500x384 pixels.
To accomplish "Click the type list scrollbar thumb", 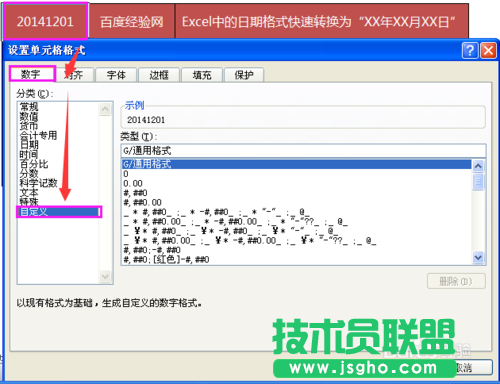I will 478,182.
